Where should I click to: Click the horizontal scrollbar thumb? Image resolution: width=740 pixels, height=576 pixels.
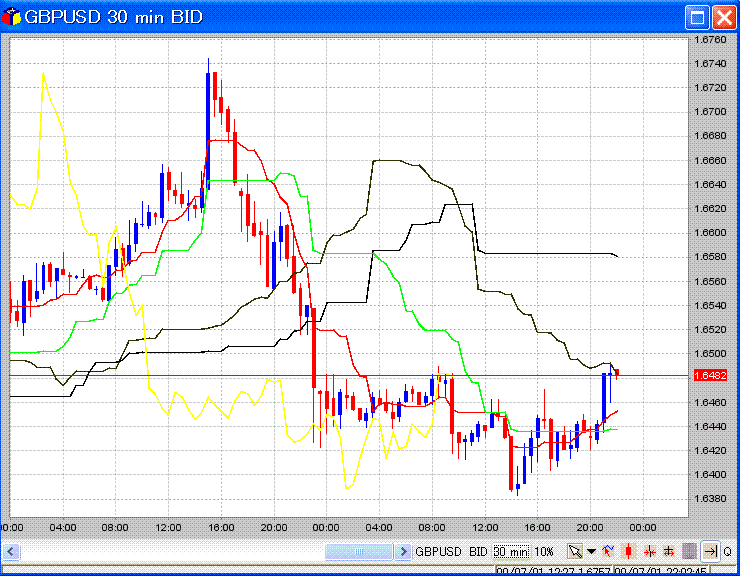[x=359, y=551]
